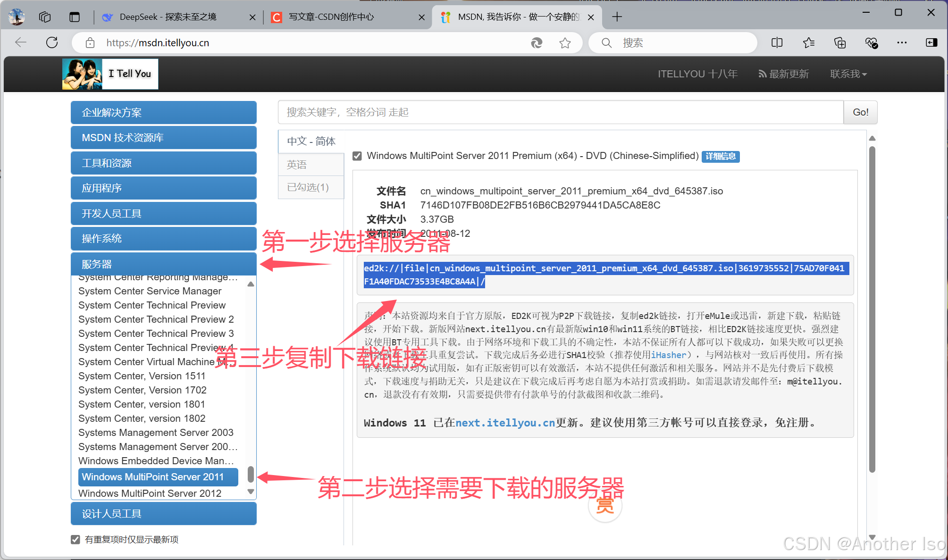Image resolution: width=948 pixels, height=560 pixels.
Task: Open the collections icon in toolbar
Action: click(840, 43)
